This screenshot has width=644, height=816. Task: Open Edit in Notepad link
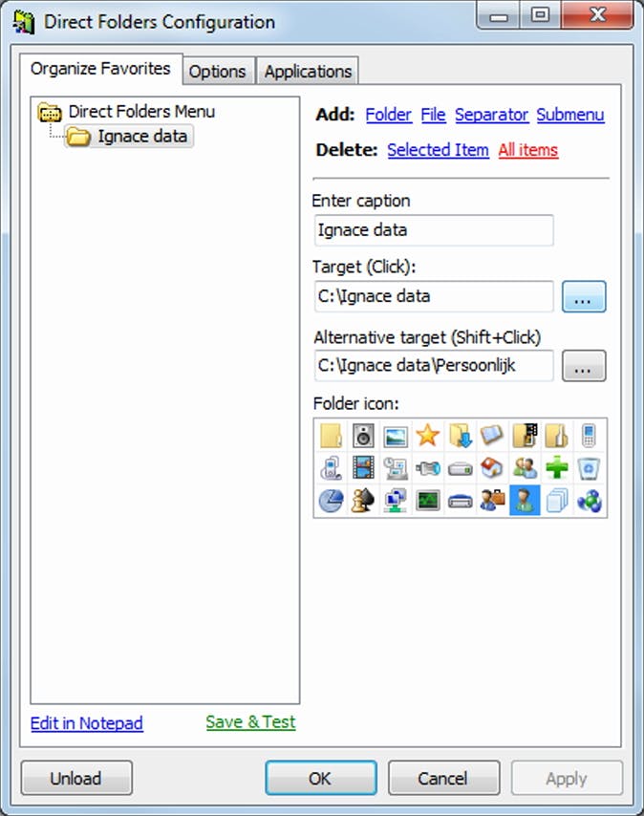tap(87, 723)
